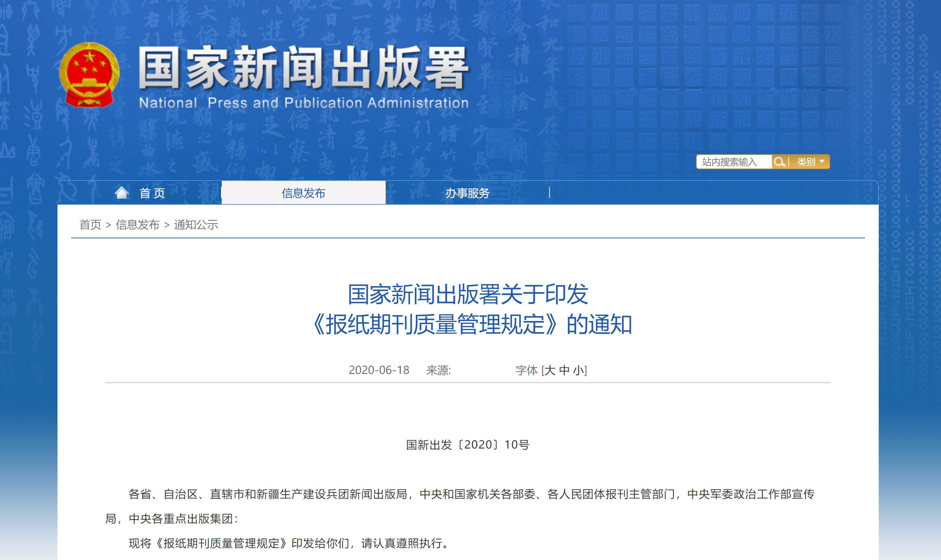
Task: Click the publication date 2020-06-18
Action: pyautogui.click(x=379, y=370)
